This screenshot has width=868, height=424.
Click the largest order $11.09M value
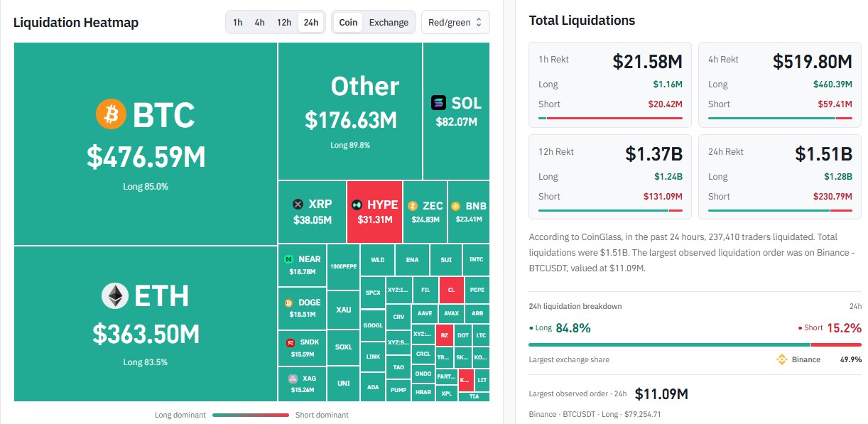[x=661, y=393]
